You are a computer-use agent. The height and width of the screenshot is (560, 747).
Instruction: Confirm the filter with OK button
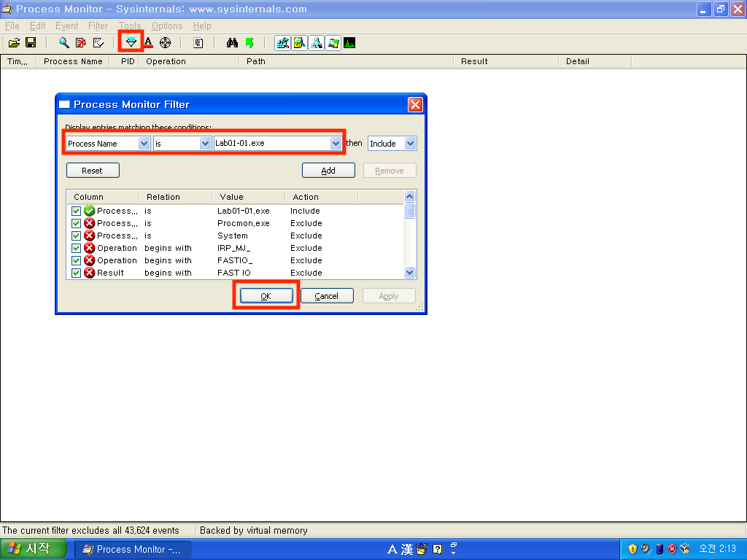[x=266, y=296]
